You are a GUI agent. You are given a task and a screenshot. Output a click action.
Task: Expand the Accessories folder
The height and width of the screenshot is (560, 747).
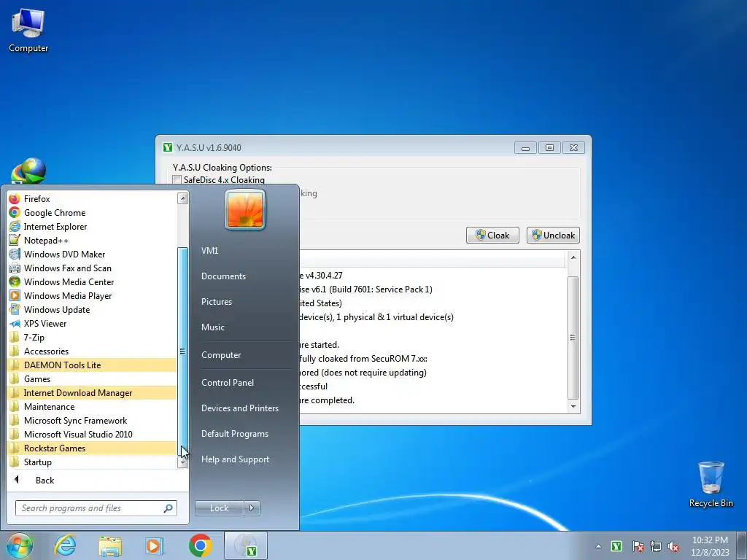point(91,351)
